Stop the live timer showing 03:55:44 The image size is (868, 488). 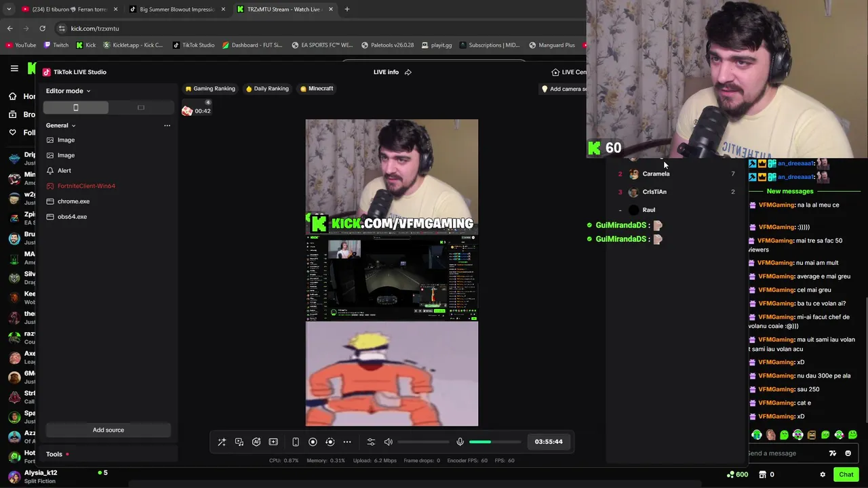[x=549, y=442]
